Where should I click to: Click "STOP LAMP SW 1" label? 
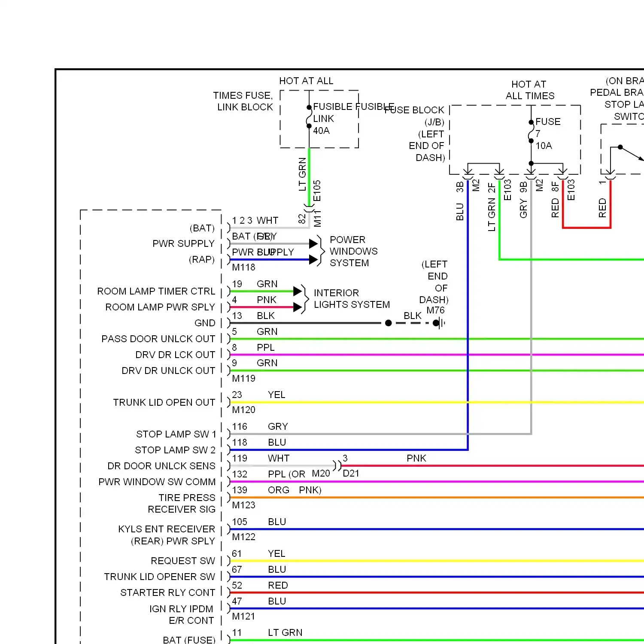click(176, 434)
